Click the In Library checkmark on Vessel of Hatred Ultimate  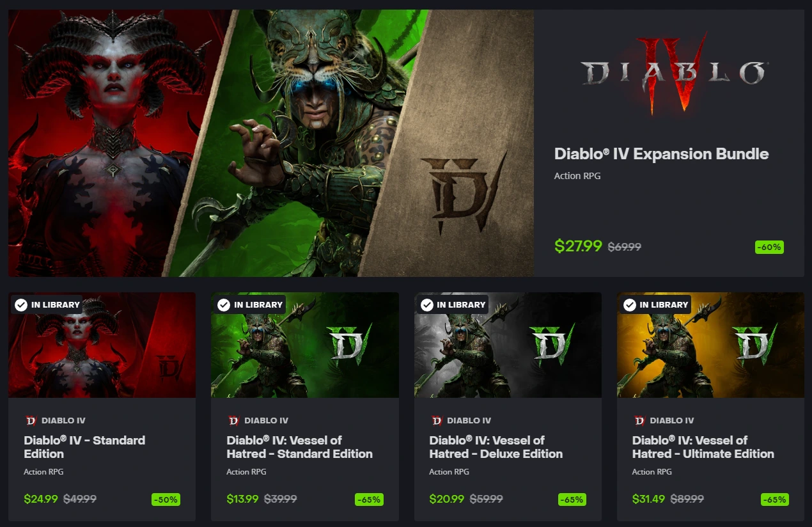click(629, 304)
